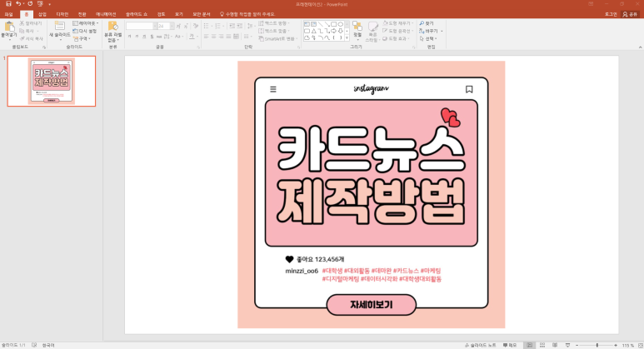Screen dimensions: 644x349
Task: Switch to Reading view in status bar
Action: (x=555, y=346)
